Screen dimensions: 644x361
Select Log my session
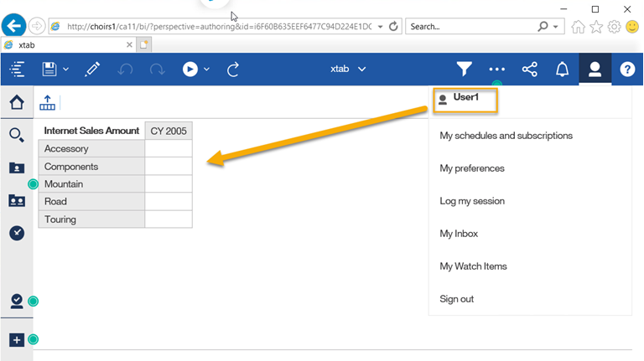(472, 201)
